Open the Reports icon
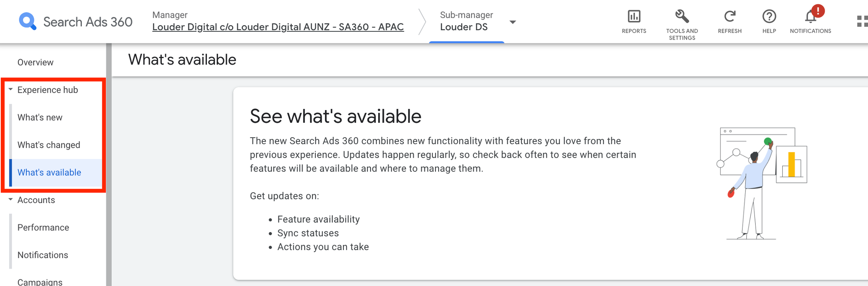 (634, 17)
